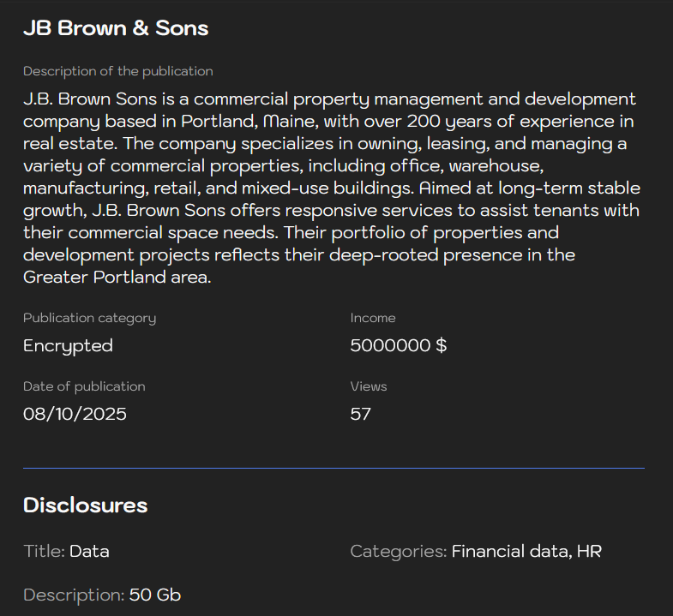673x616 pixels.
Task: Click the "Title:" label
Action: click(44, 552)
